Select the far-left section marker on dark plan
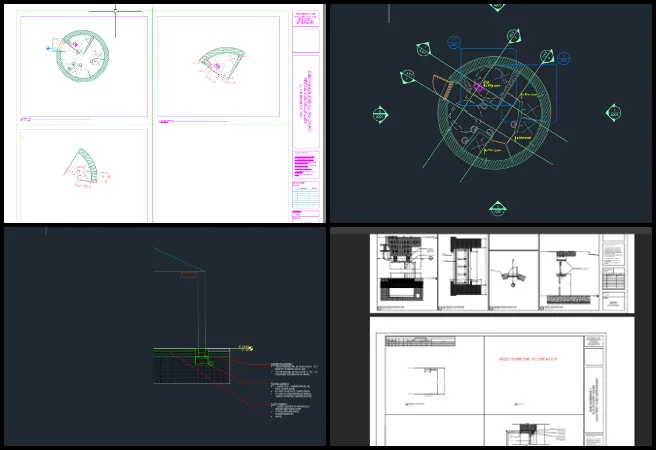The height and width of the screenshot is (450, 656). pyautogui.click(x=378, y=113)
